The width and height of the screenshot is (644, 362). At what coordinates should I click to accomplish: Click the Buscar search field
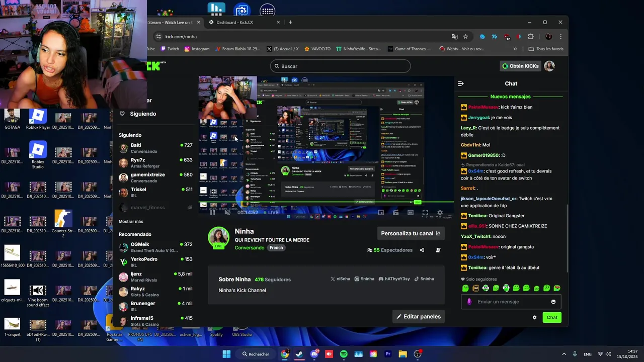pos(340,66)
